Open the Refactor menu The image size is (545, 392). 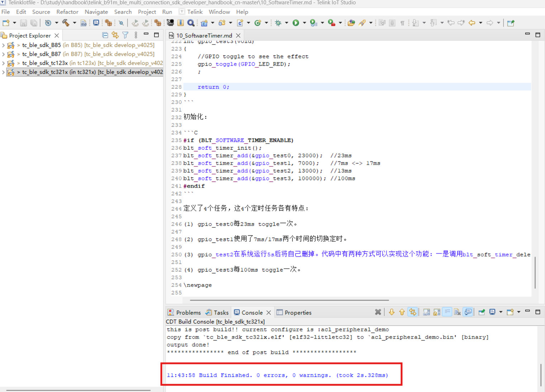(x=67, y=12)
